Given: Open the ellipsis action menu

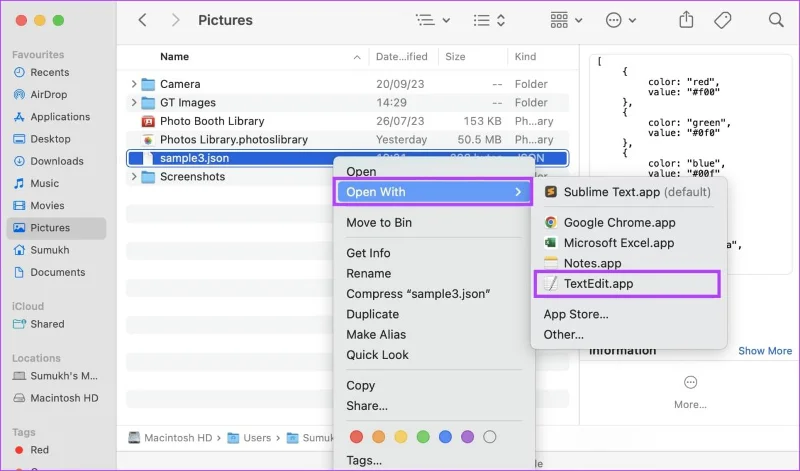Looking at the screenshot, I should click(620, 20).
